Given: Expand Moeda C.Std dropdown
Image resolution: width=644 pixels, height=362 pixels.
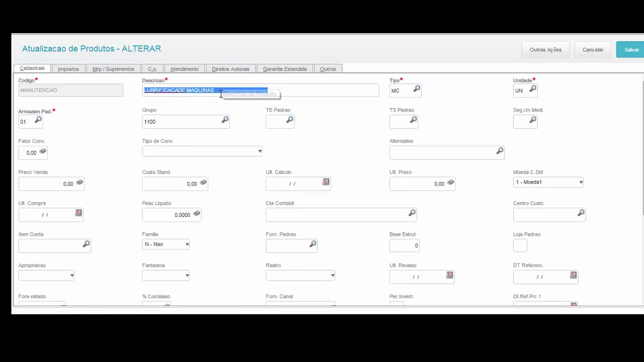Looking at the screenshot, I should point(581,183).
